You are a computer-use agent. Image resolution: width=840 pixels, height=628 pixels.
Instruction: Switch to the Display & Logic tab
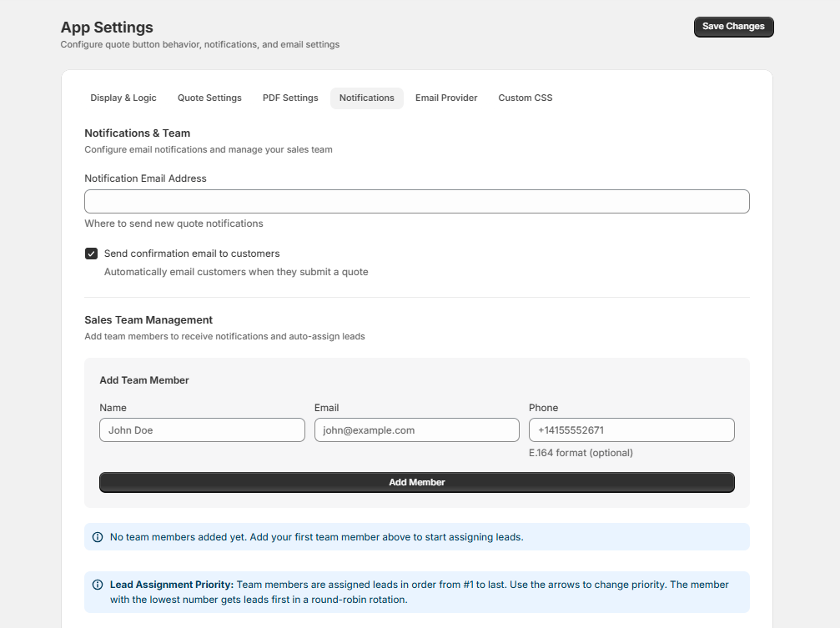(x=123, y=98)
